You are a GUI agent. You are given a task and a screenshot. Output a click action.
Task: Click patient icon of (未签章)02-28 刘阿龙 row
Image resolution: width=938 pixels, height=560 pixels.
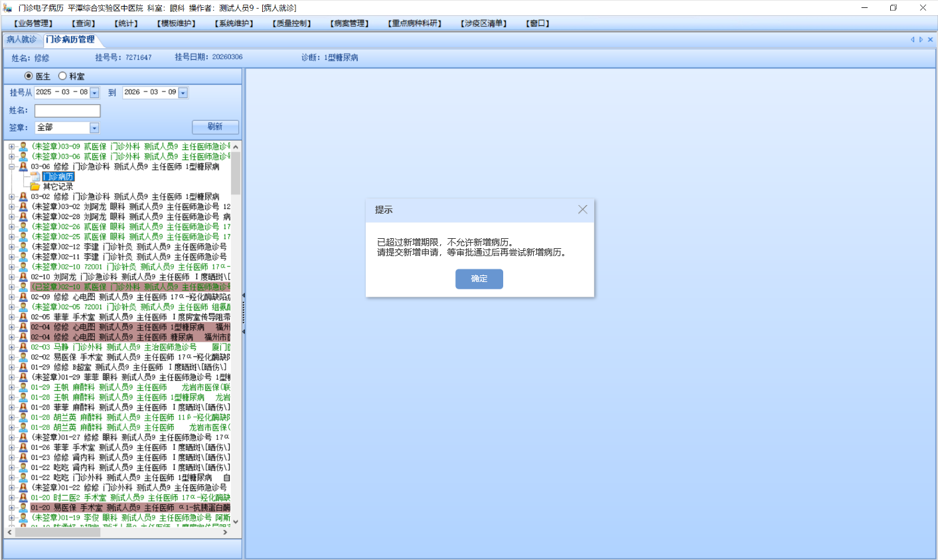coord(23,216)
